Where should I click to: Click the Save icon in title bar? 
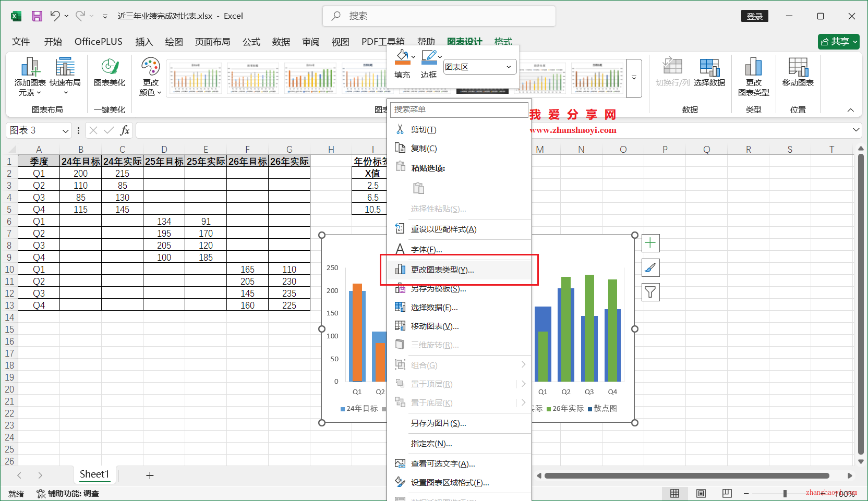point(37,16)
